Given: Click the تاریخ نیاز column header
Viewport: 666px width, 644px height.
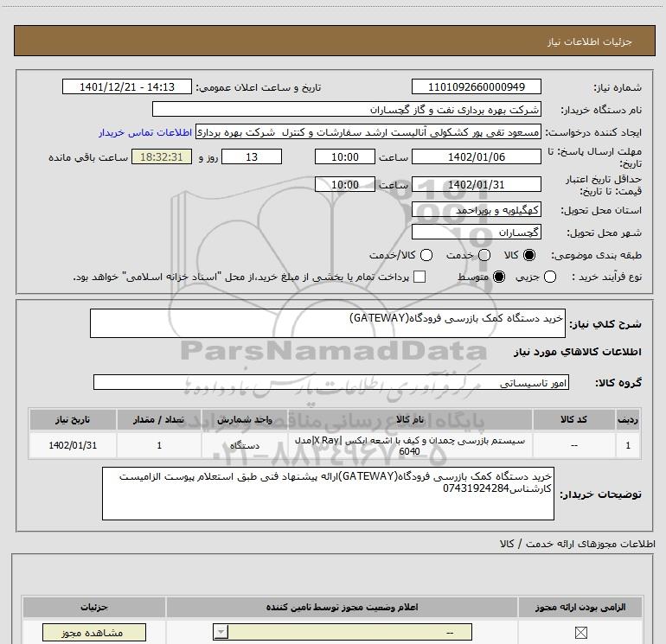Looking at the screenshot, I should (73, 419).
